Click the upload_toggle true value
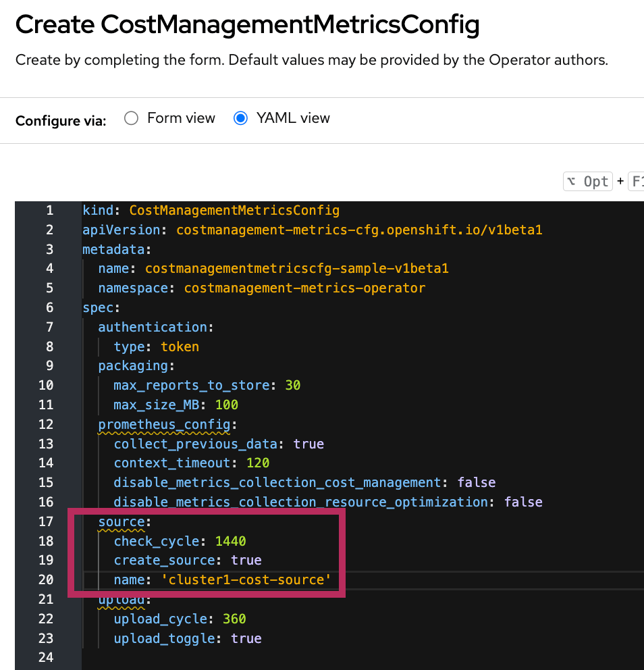Screen dimensions: 644x670 [246, 638]
